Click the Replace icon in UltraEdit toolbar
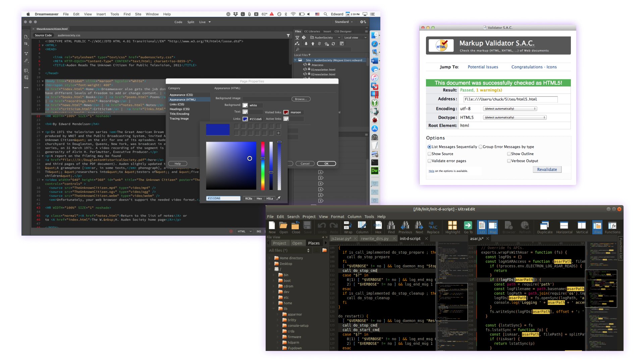The width and height of the screenshot is (644, 362). coord(433,226)
